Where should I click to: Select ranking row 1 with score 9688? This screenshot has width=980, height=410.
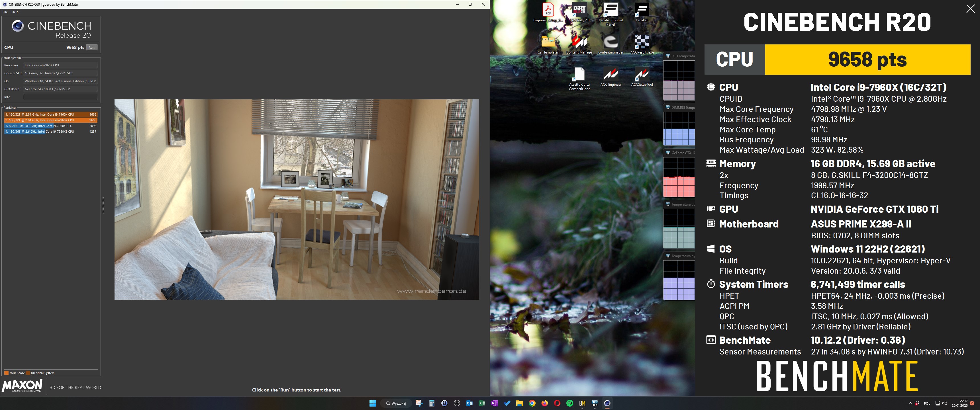(x=51, y=114)
